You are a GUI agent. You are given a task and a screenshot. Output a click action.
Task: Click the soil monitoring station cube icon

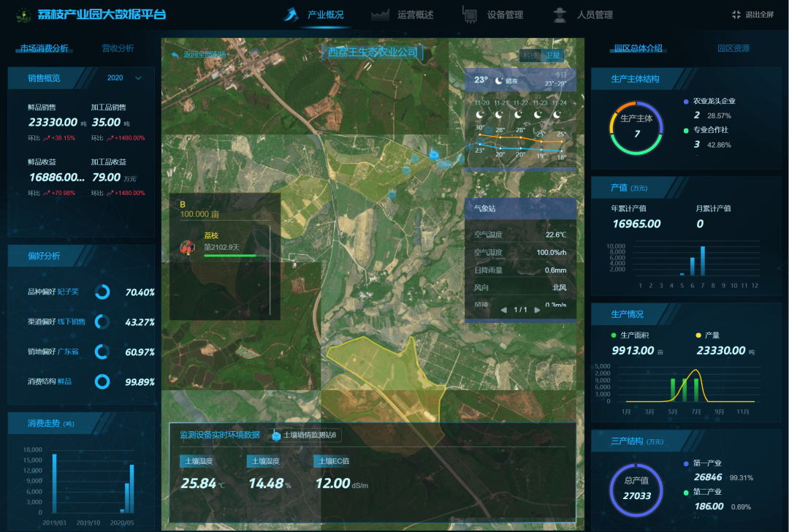pyautogui.click(x=276, y=436)
